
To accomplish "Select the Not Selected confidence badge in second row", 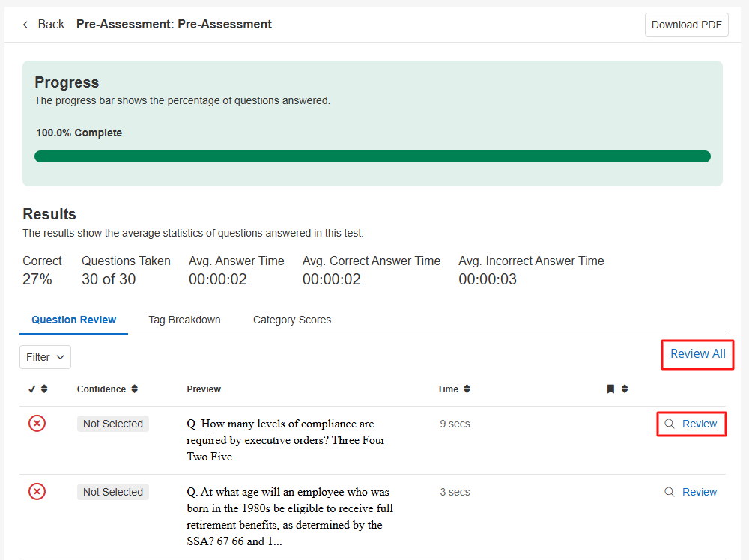I will (x=113, y=492).
